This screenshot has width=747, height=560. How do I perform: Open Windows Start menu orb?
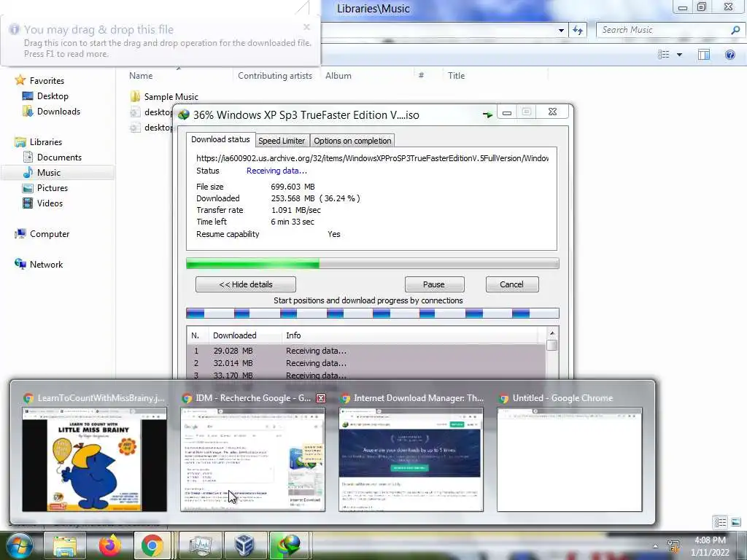click(x=20, y=545)
